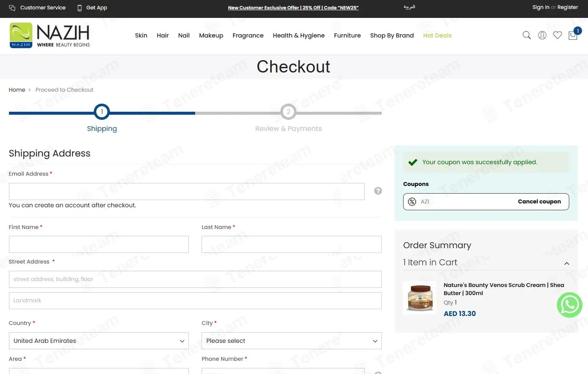Open the search magnifier icon
Viewport: 588px width, 374px height.
527,35
